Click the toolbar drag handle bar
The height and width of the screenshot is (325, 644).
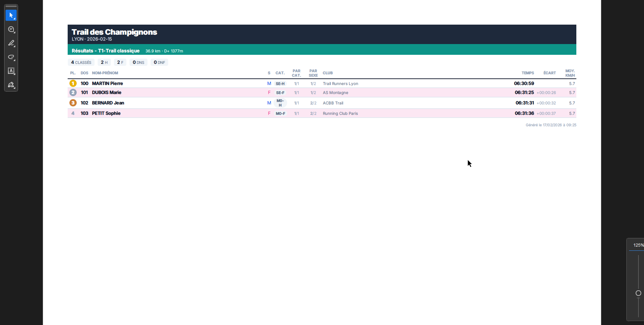pos(11,6)
